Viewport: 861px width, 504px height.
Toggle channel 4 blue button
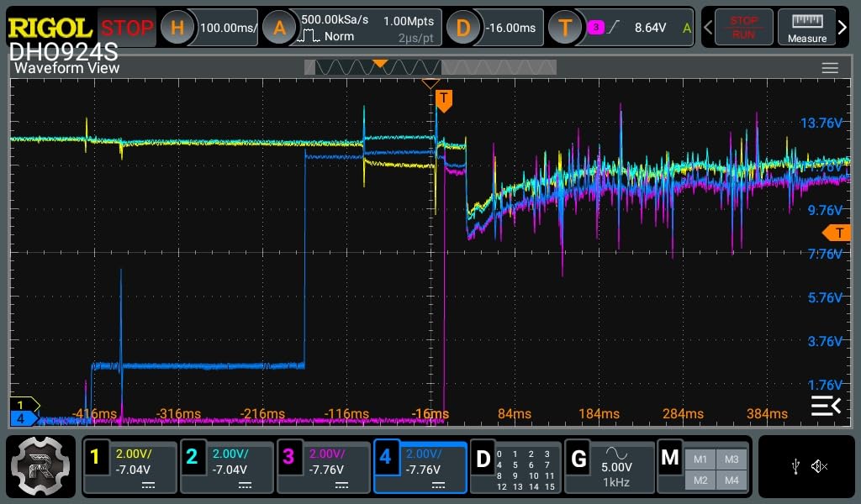pos(385,456)
